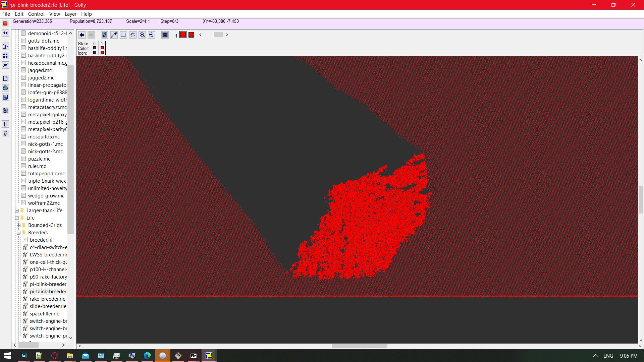Open the View menu

[54, 14]
